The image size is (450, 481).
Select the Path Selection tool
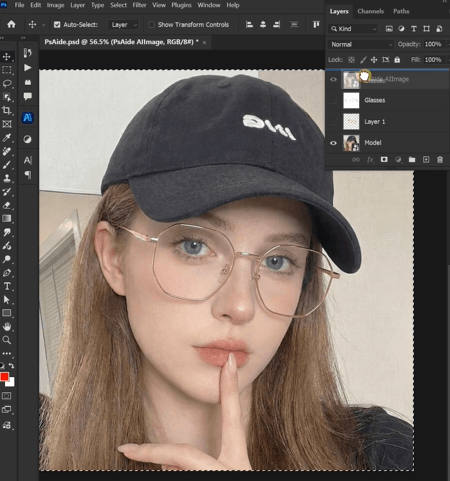click(7, 300)
